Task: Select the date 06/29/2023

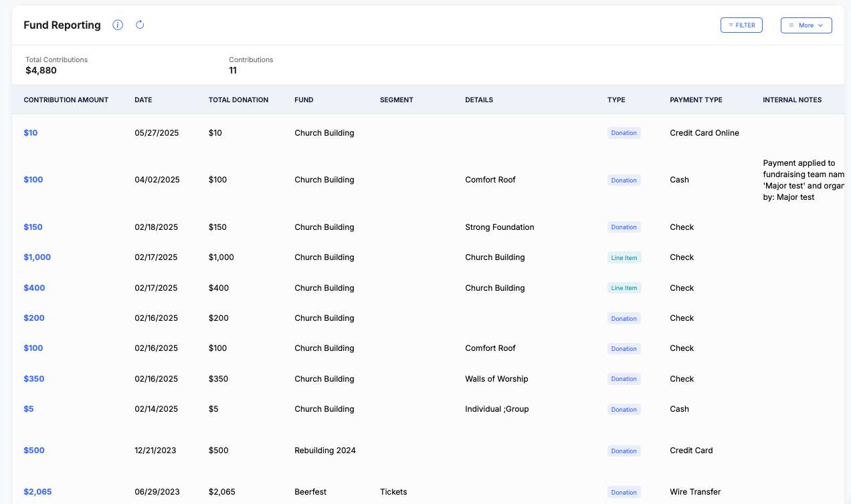Action: (157, 492)
